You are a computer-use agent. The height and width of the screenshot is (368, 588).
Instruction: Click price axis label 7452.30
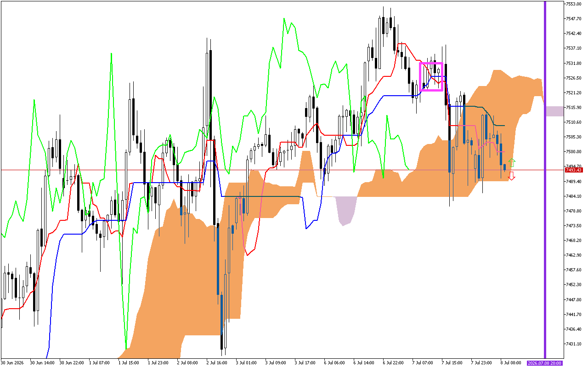point(573,284)
